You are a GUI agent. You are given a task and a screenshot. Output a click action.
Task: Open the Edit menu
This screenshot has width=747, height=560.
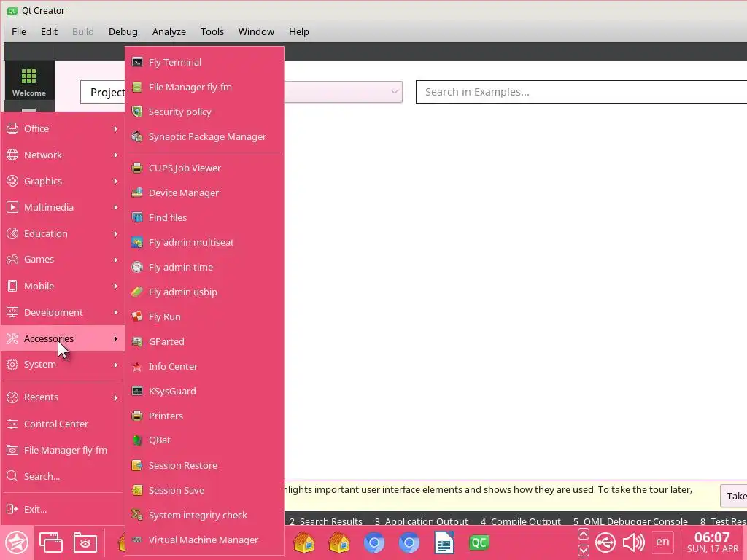[49, 31]
